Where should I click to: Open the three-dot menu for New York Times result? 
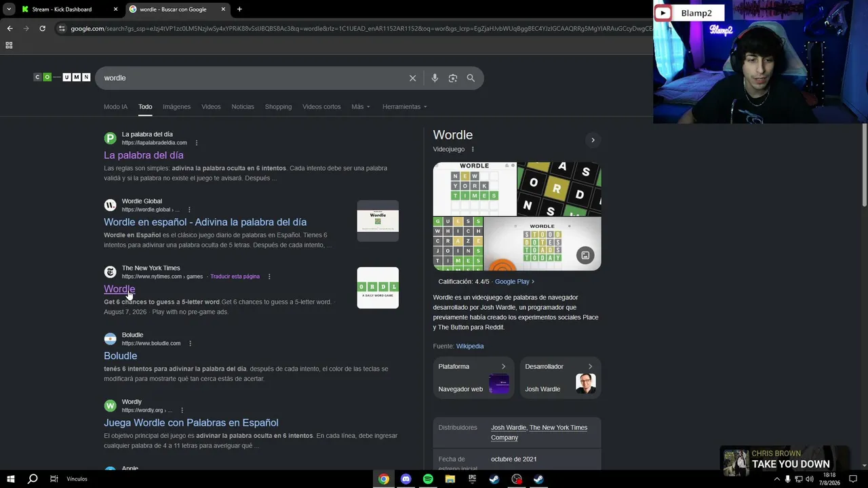(269, 277)
